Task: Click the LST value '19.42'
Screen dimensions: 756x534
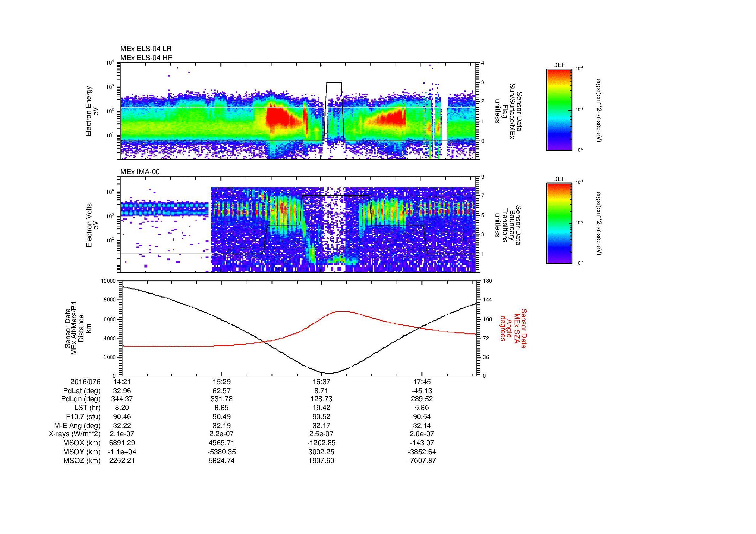Action: tap(322, 408)
